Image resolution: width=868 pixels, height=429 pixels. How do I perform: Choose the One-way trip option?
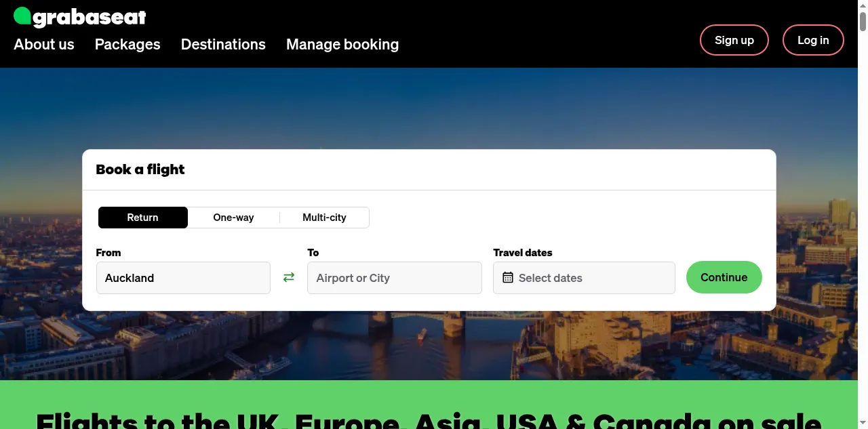[x=233, y=218]
